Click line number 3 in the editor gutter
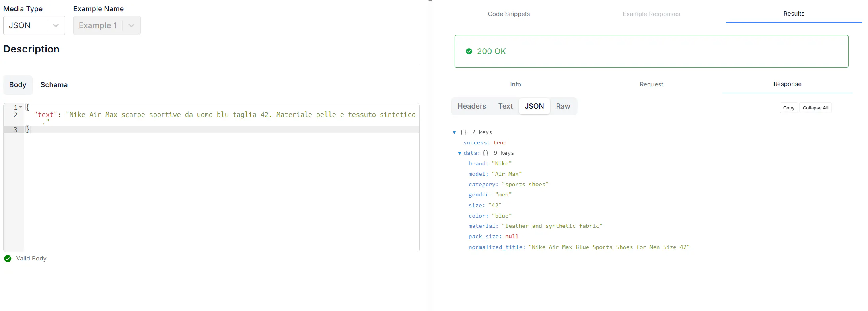 (16, 130)
